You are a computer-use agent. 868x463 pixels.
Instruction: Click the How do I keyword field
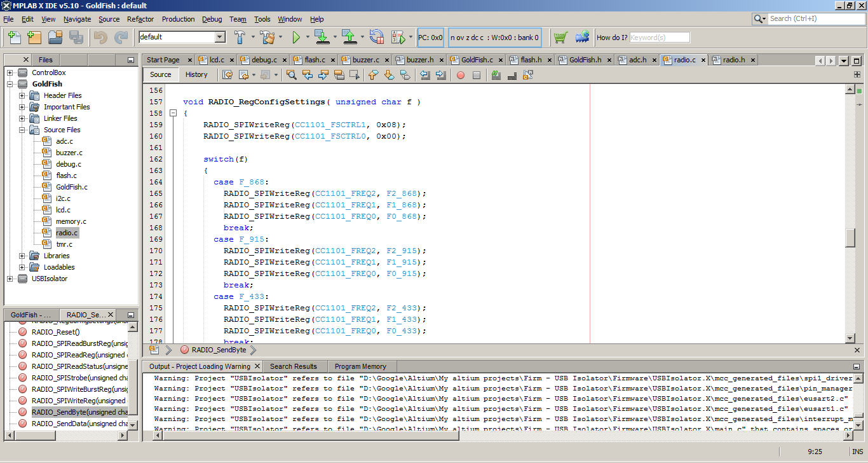(x=659, y=38)
